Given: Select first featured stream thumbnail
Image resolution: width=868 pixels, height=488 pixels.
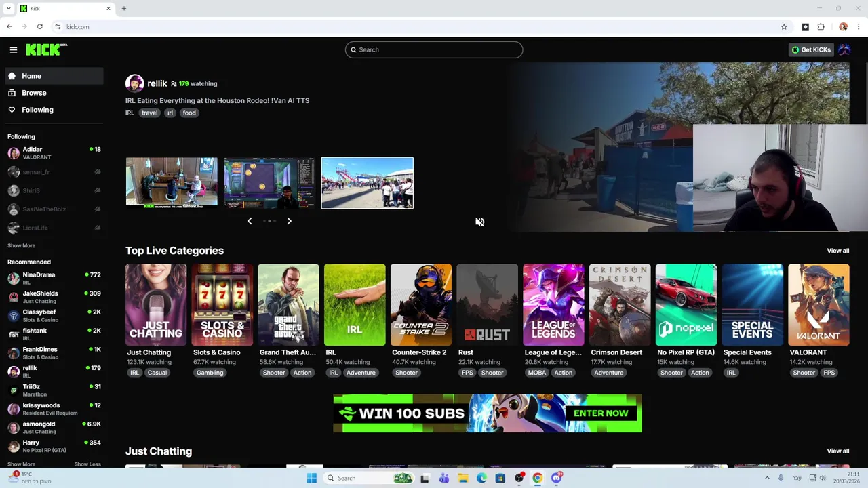Looking at the screenshot, I should tap(172, 182).
